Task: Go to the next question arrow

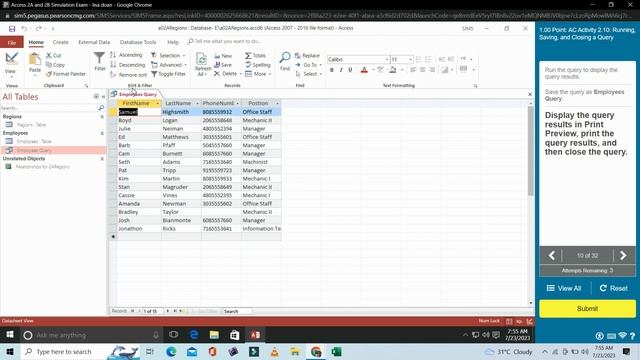Action: 624,256
